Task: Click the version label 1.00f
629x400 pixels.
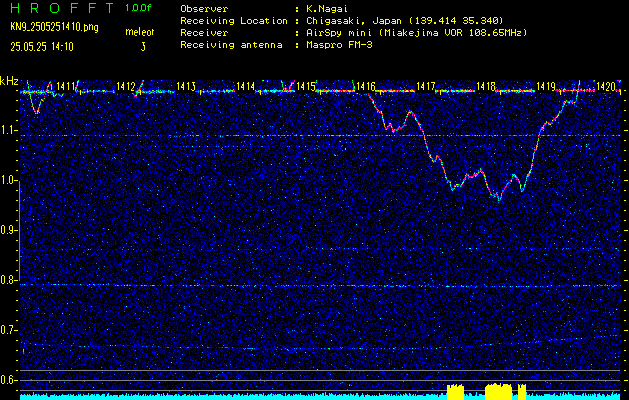Action: (138, 8)
